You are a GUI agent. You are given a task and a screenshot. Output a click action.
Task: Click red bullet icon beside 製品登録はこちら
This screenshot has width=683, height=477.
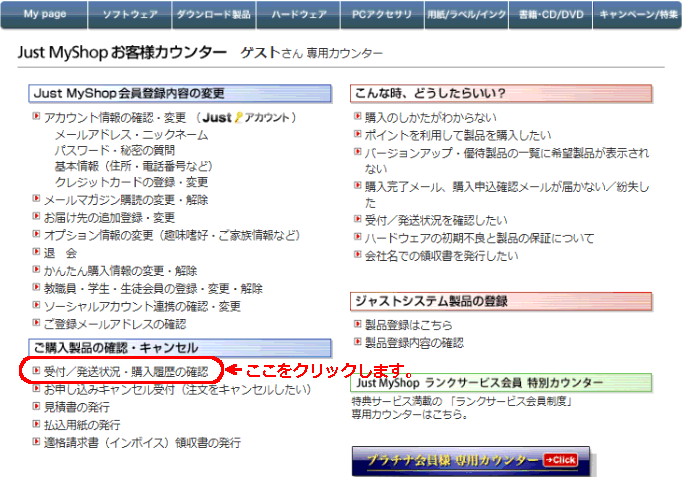pyautogui.click(x=358, y=324)
